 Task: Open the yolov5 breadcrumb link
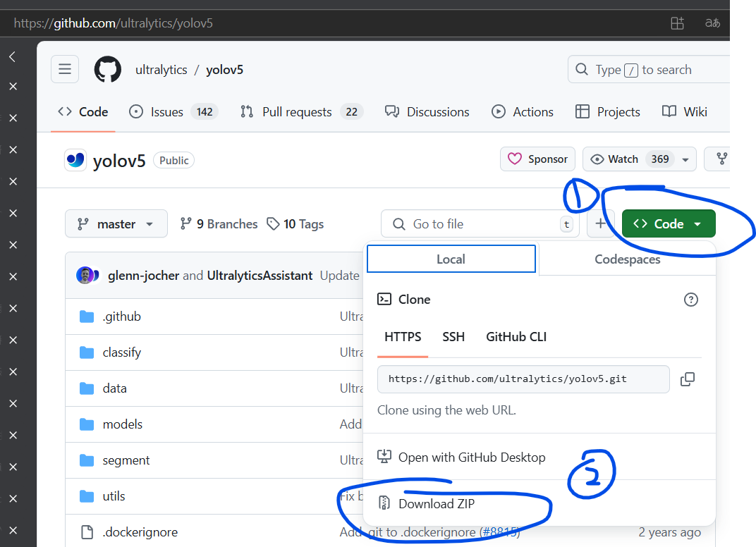tap(225, 70)
